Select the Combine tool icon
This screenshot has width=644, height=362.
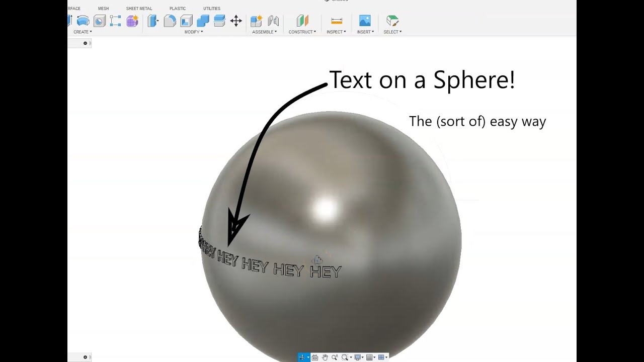[203, 21]
